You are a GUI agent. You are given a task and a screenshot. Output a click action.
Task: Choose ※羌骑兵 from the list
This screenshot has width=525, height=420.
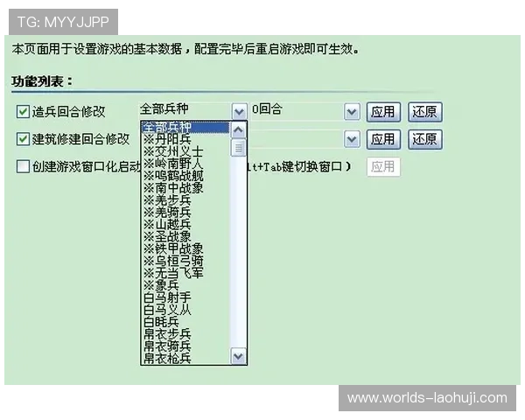(185, 212)
